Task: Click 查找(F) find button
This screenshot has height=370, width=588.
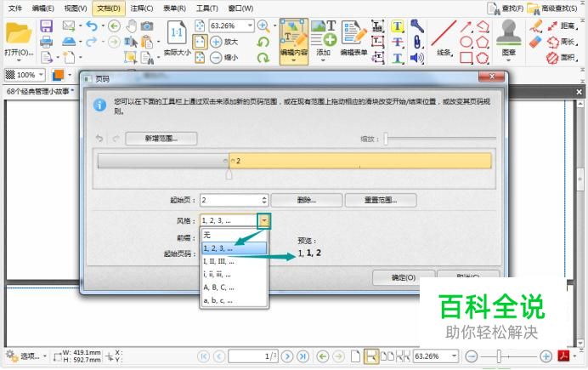Action: coord(505,9)
